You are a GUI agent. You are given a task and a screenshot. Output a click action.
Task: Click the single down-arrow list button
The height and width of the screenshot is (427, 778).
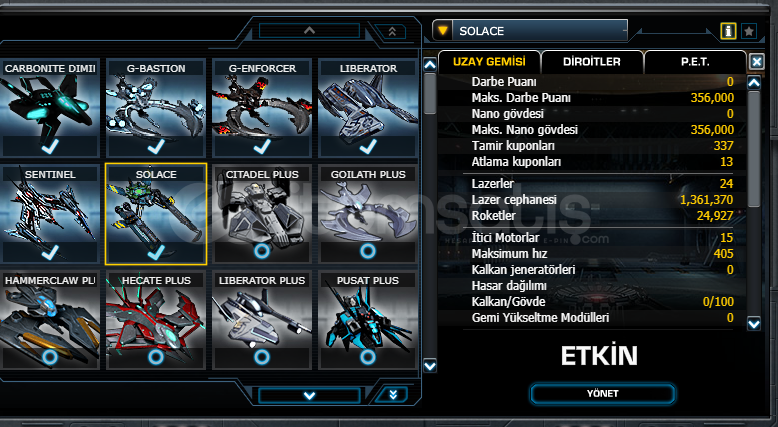(x=309, y=396)
